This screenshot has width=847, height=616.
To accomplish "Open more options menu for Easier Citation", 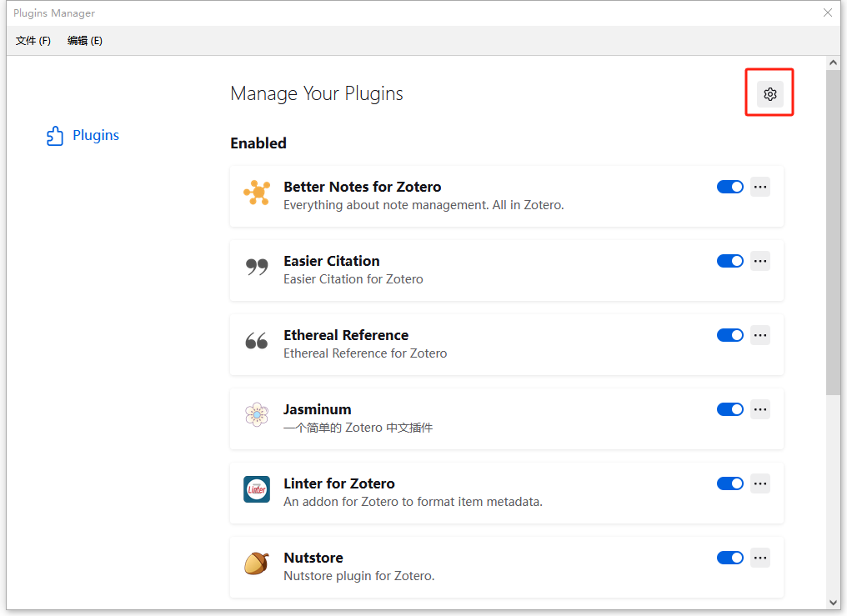I will [760, 261].
